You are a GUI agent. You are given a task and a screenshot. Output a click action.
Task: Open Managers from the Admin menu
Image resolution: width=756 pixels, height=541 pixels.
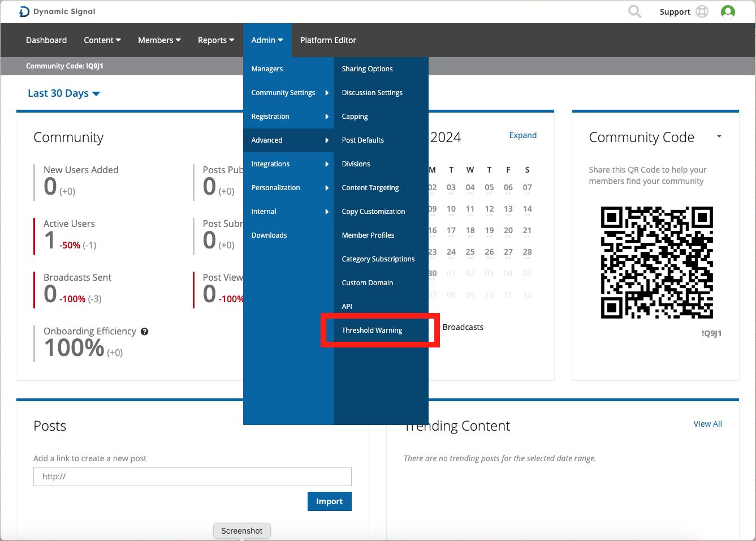(267, 69)
